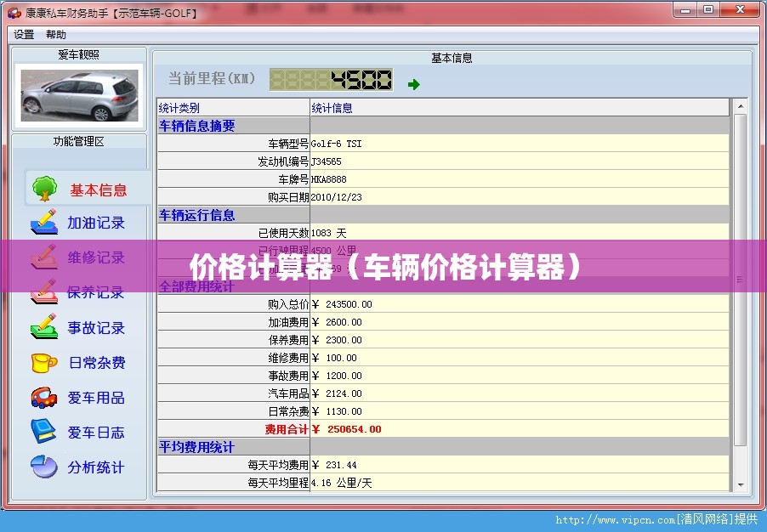Click the 加油记录 pencil icon

tap(44, 223)
